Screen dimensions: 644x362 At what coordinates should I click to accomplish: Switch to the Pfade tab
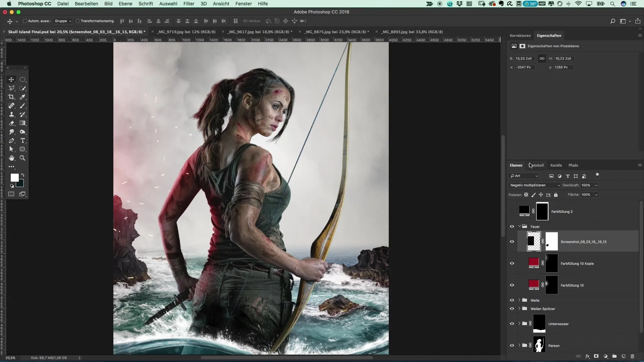tap(573, 165)
